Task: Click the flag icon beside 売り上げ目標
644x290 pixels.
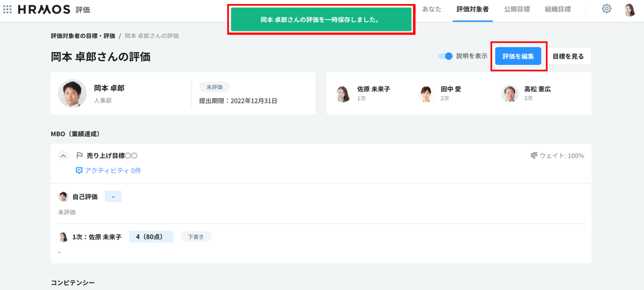Action: pos(79,155)
